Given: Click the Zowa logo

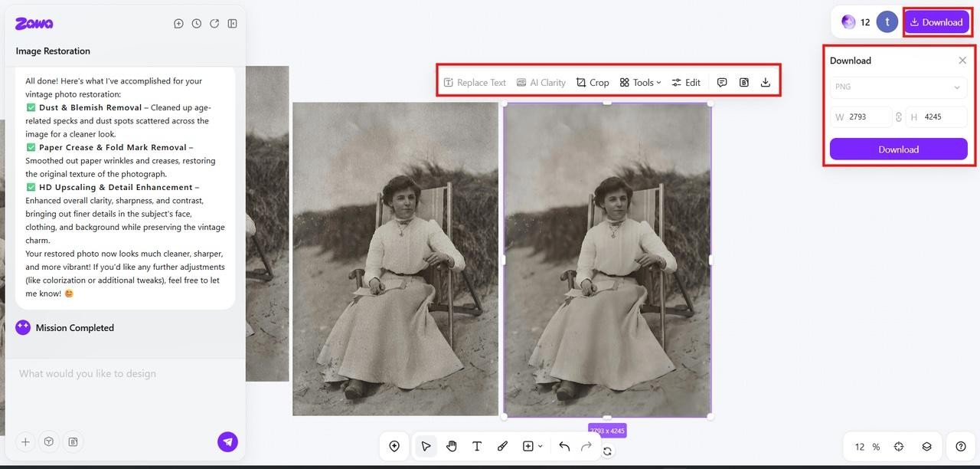Looking at the screenshot, I should point(34,24).
